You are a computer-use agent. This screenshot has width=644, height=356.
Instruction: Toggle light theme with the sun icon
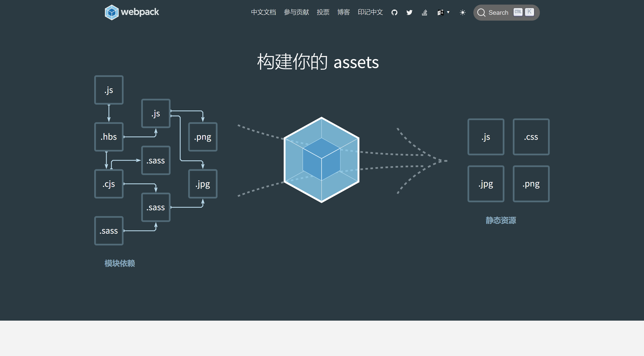pyautogui.click(x=462, y=12)
